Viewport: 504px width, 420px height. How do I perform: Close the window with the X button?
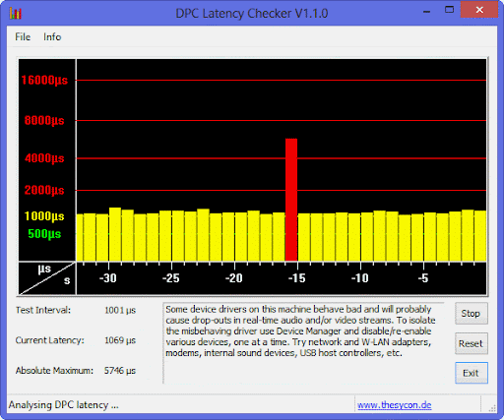tap(479, 10)
